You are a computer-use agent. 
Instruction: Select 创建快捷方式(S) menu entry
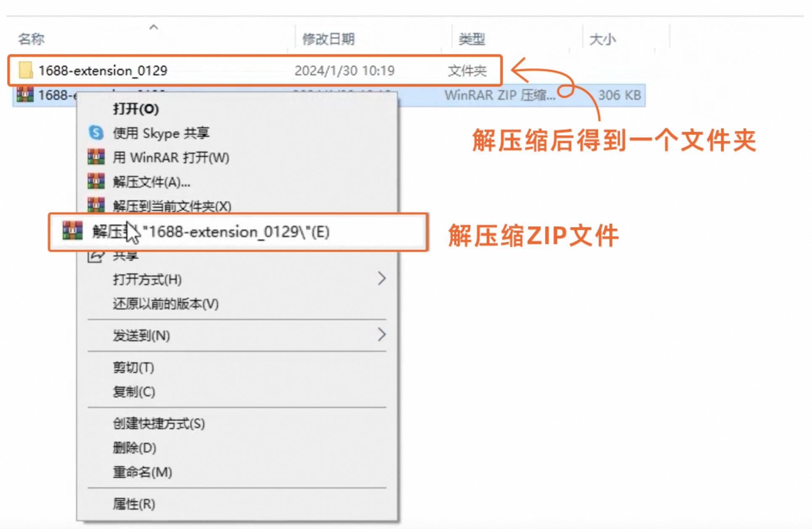click(x=238, y=423)
